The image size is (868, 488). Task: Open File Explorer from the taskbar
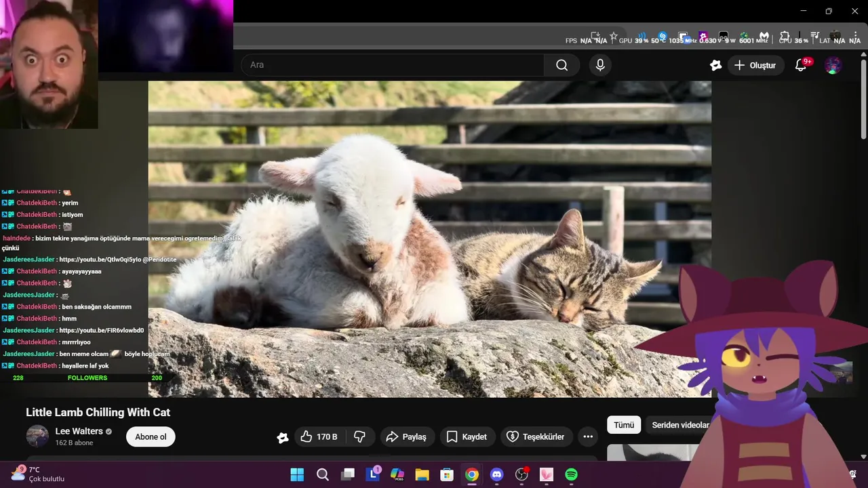pyautogui.click(x=422, y=474)
